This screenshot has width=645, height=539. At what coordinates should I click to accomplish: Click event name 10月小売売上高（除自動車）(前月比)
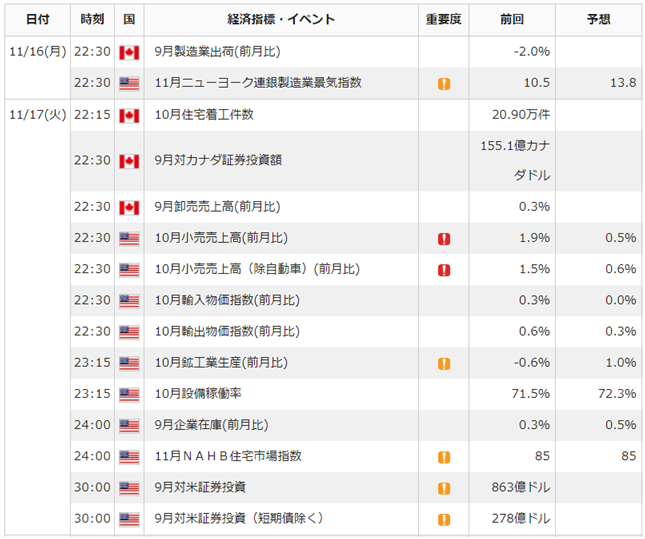coord(258,269)
